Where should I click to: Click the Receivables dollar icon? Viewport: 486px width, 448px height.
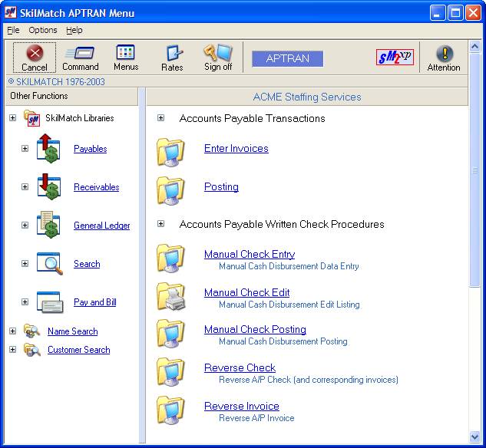pyautogui.click(x=48, y=186)
